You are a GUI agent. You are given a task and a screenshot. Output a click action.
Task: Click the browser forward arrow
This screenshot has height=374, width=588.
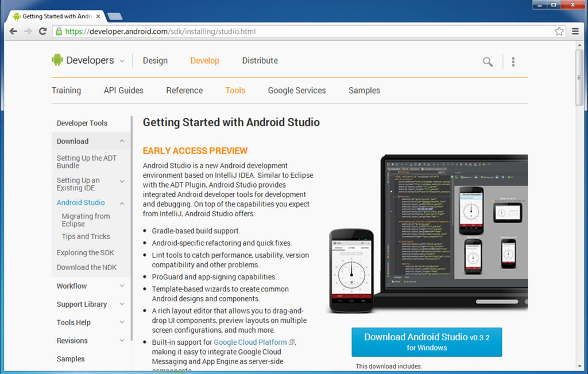(28, 32)
